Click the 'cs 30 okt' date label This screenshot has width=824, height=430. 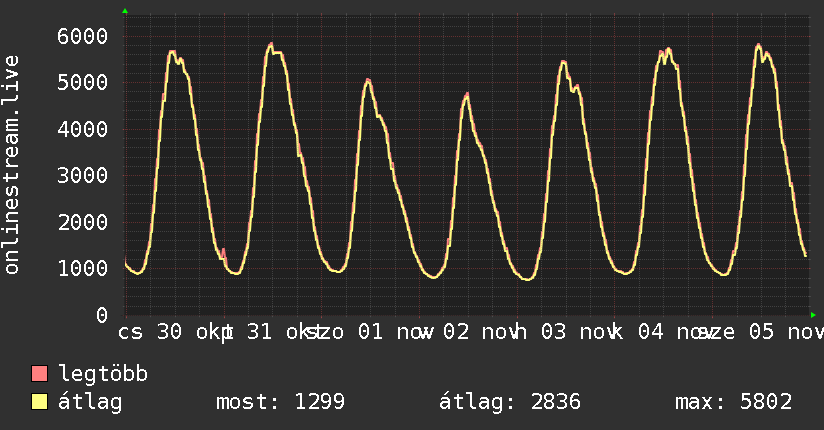tap(175, 332)
